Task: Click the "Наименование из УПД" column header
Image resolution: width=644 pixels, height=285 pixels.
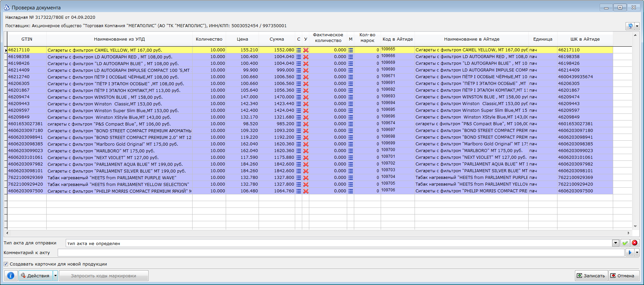Action: pyautogui.click(x=119, y=39)
